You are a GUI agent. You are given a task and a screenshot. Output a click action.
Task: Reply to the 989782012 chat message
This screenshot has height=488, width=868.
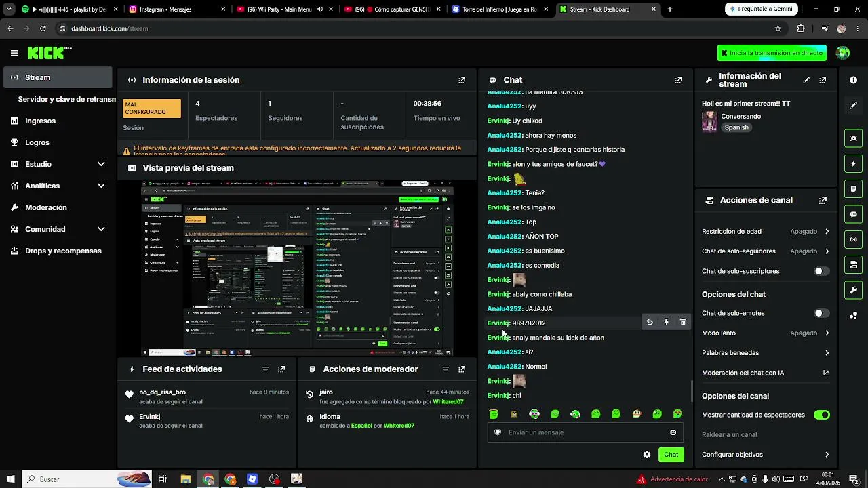pos(650,323)
